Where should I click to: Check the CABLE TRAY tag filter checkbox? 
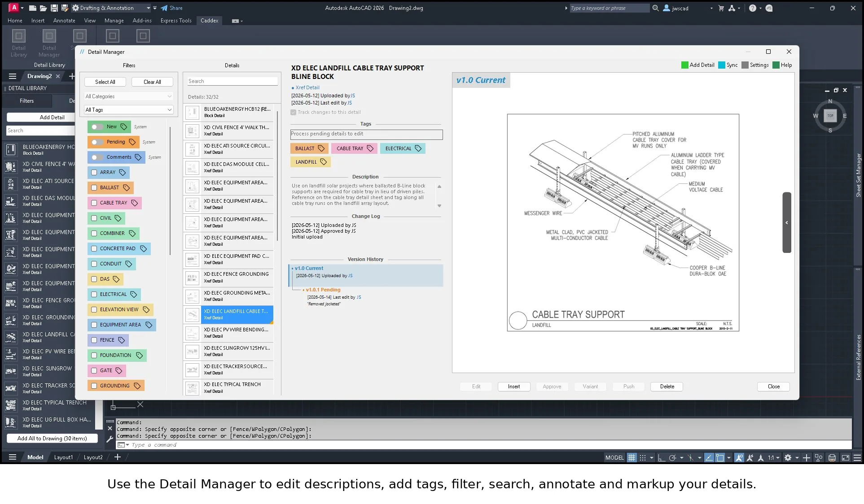pos(94,203)
